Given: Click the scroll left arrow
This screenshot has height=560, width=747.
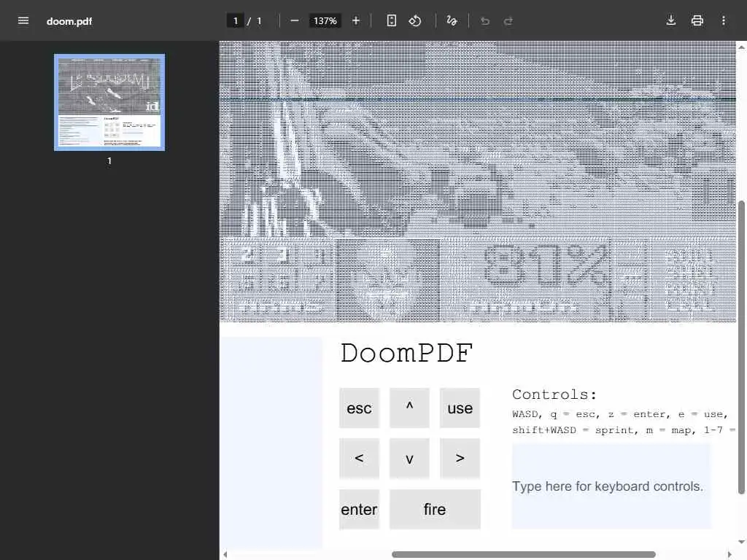Looking at the screenshot, I should [x=225, y=554].
